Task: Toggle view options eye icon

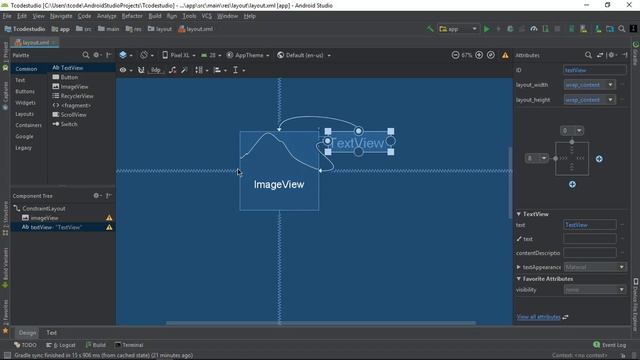Action: click(125, 70)
